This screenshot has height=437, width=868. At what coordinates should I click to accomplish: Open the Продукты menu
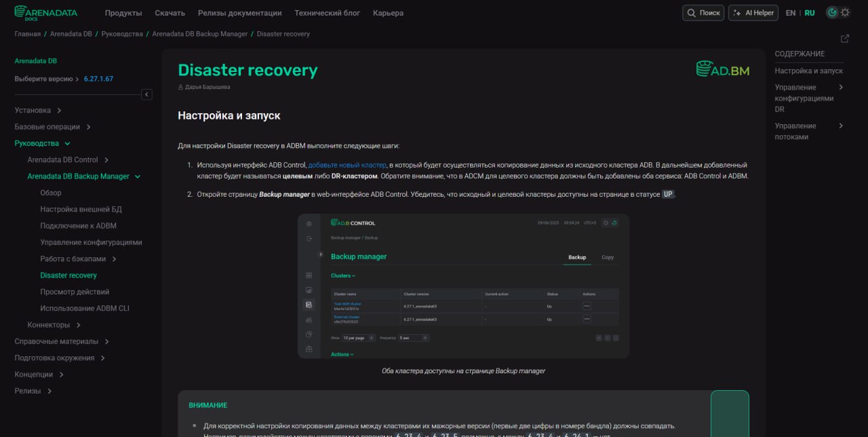123,13
